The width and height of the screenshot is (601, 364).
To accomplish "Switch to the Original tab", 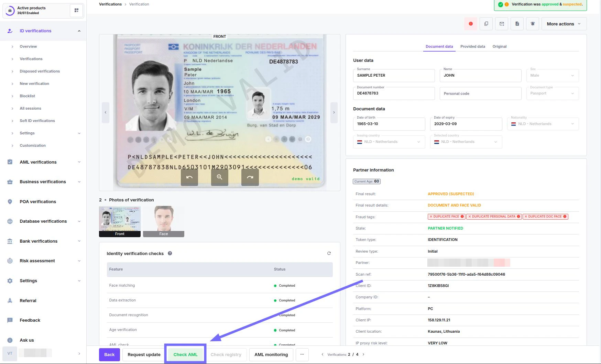I will pyautogui.click(x=500, y=46).
